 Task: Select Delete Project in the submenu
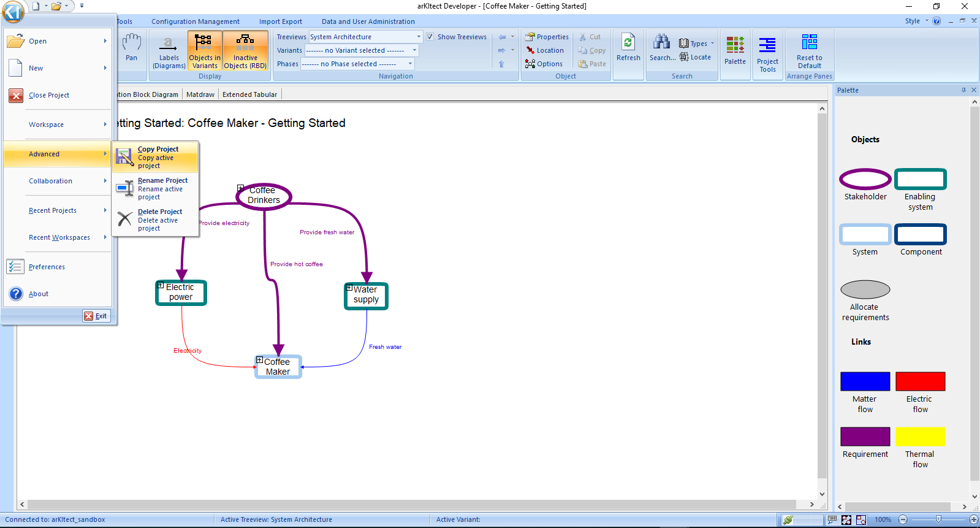point(156,220)
